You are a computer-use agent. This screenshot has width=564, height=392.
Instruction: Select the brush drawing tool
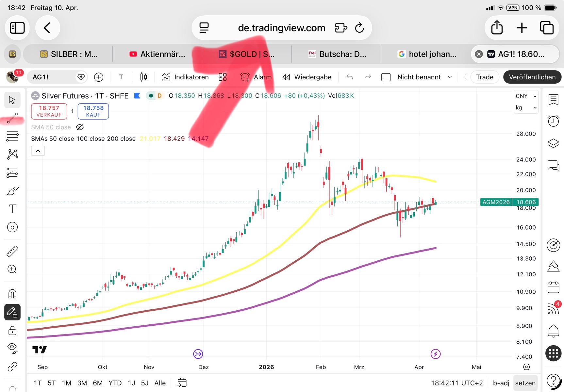(12, 191)
